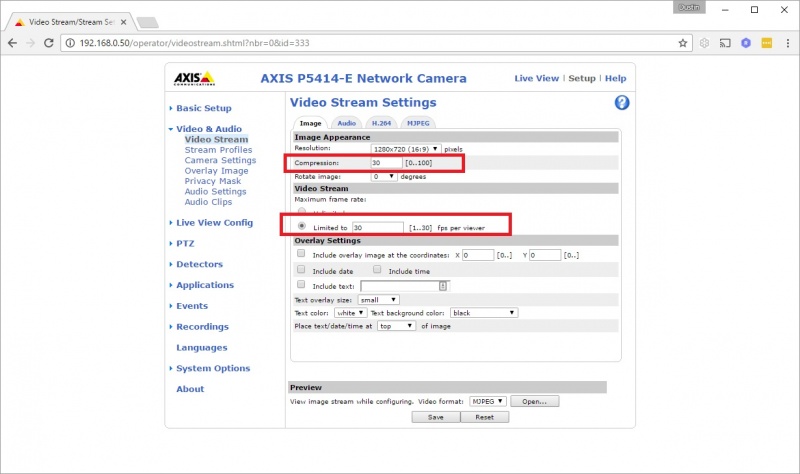Open a new browser tab
The image size is (800, 474).
click(147, 22)
